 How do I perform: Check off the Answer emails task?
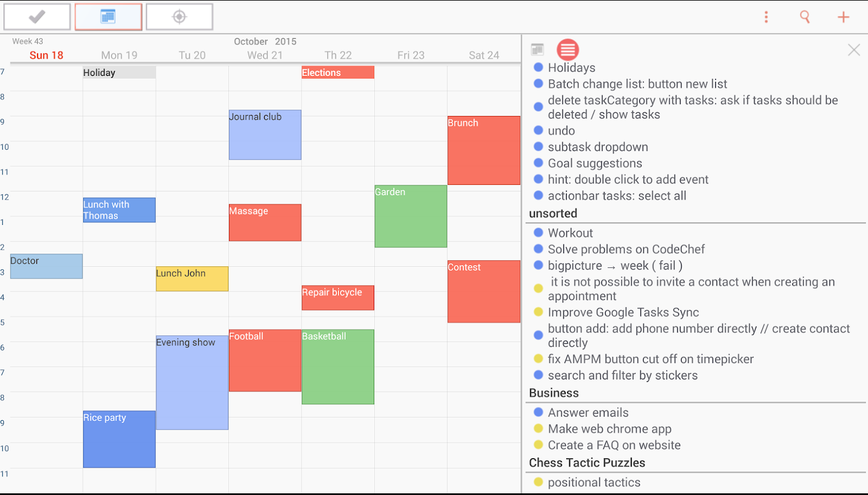point(538,412)
